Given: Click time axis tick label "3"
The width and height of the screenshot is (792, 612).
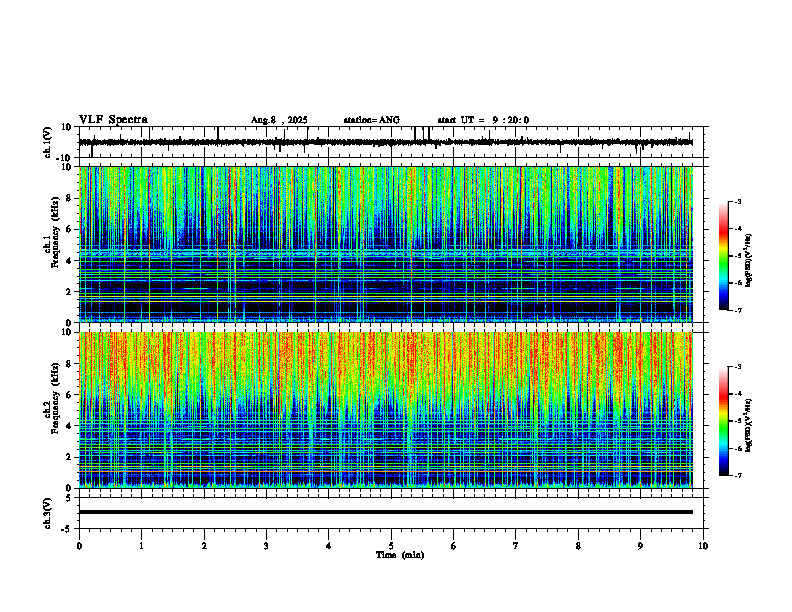Looking at the screenshot, I should pos(266,546).
